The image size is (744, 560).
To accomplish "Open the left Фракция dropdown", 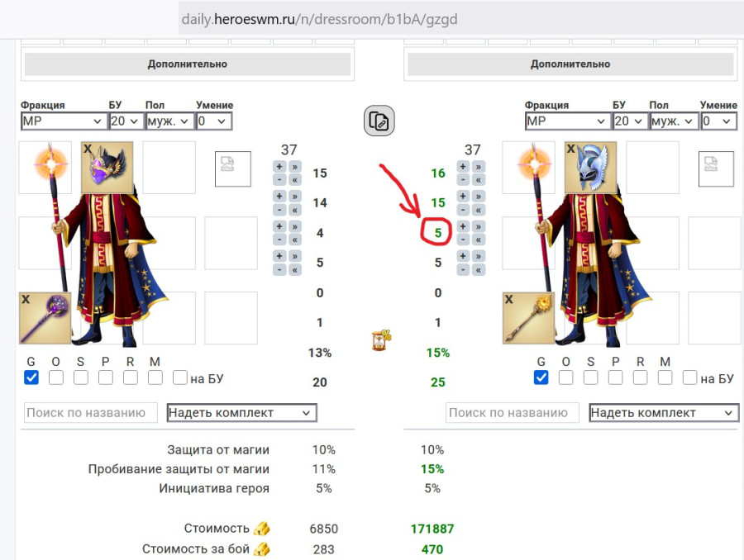I will tap(63, 121).
